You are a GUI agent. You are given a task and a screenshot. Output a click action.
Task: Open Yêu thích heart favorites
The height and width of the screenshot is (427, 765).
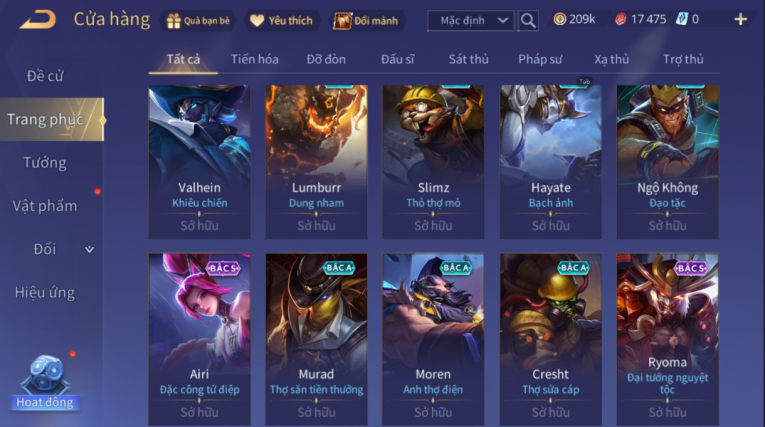point(257,20)
